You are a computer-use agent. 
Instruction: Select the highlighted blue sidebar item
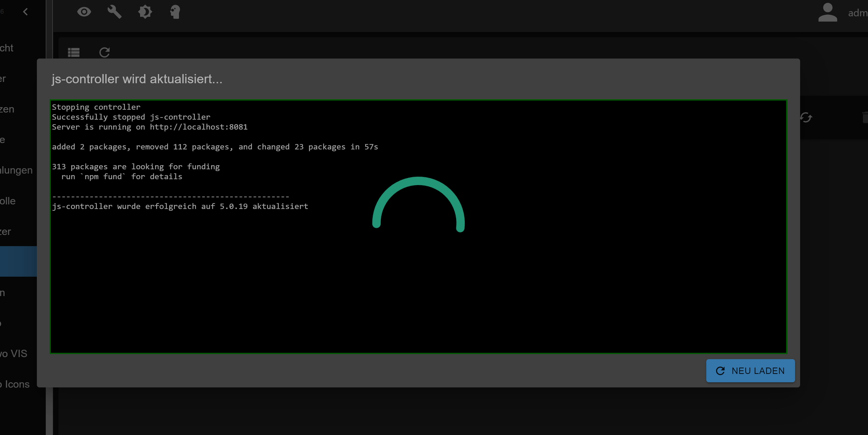[x=18, y=262]
